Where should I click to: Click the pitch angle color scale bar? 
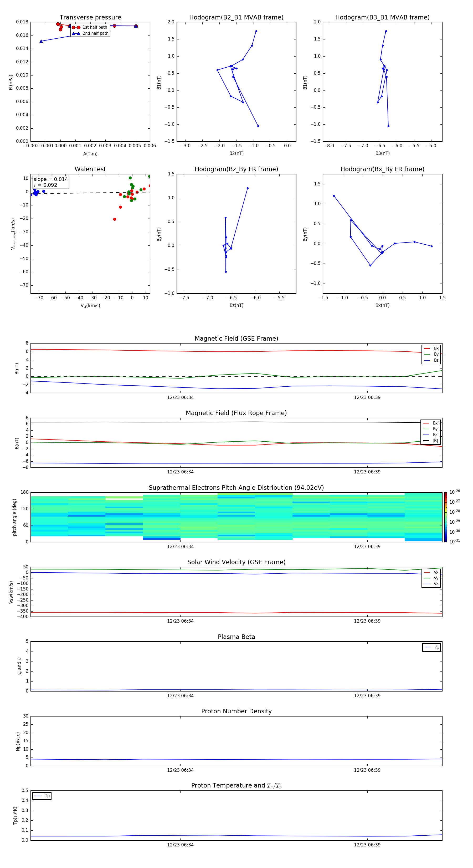pyautogui.click(x=446, y=517)
